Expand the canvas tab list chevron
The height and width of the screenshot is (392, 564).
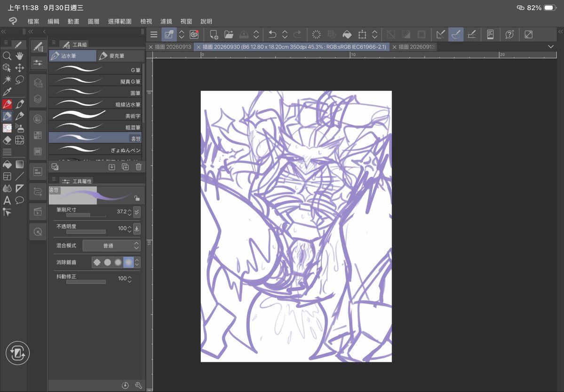tap(551, 47)
